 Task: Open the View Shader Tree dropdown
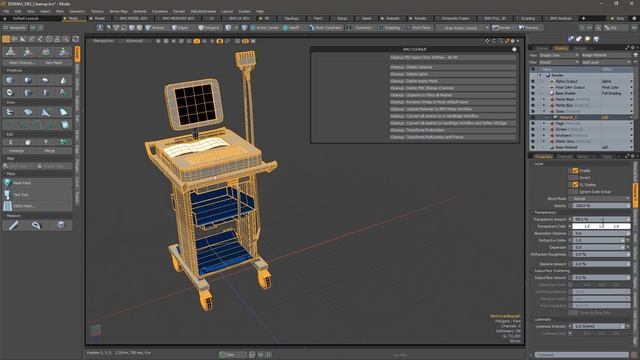point(559,55)
